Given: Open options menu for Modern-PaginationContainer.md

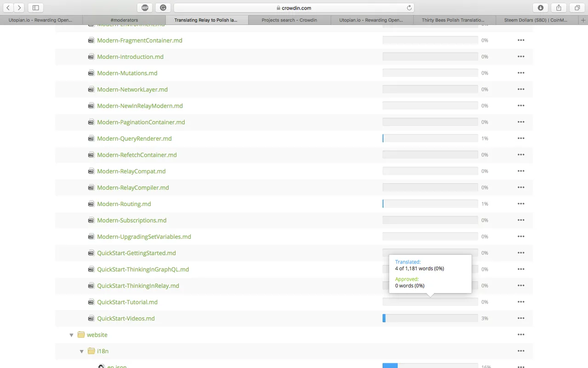Looking at the screenshot, I should coord(521,122).
